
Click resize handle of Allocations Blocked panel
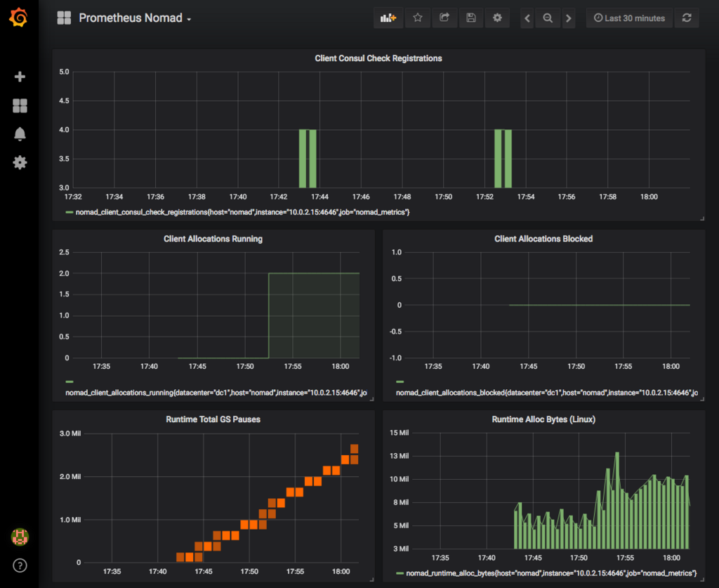click(x=702, y=399)
